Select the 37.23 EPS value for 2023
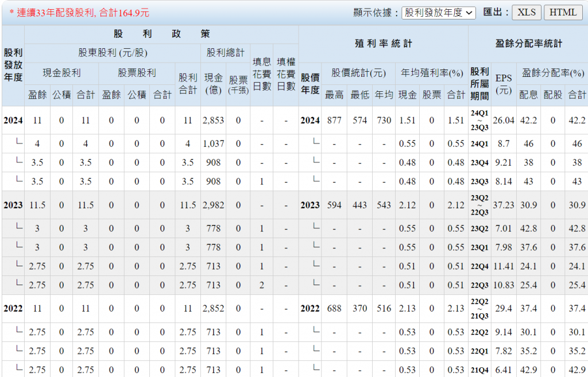 click(504, 205)
